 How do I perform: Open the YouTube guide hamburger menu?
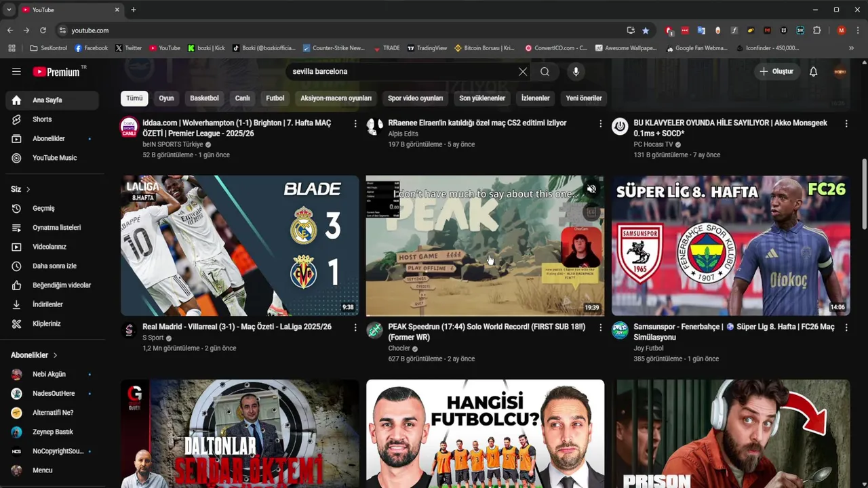click(16, 71)
